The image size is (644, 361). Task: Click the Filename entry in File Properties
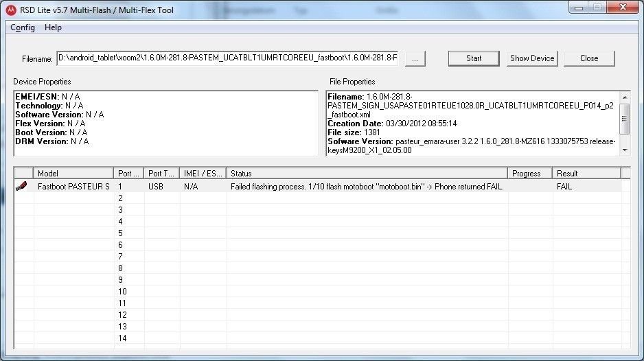pyautogui.click(x=471, y=106)
